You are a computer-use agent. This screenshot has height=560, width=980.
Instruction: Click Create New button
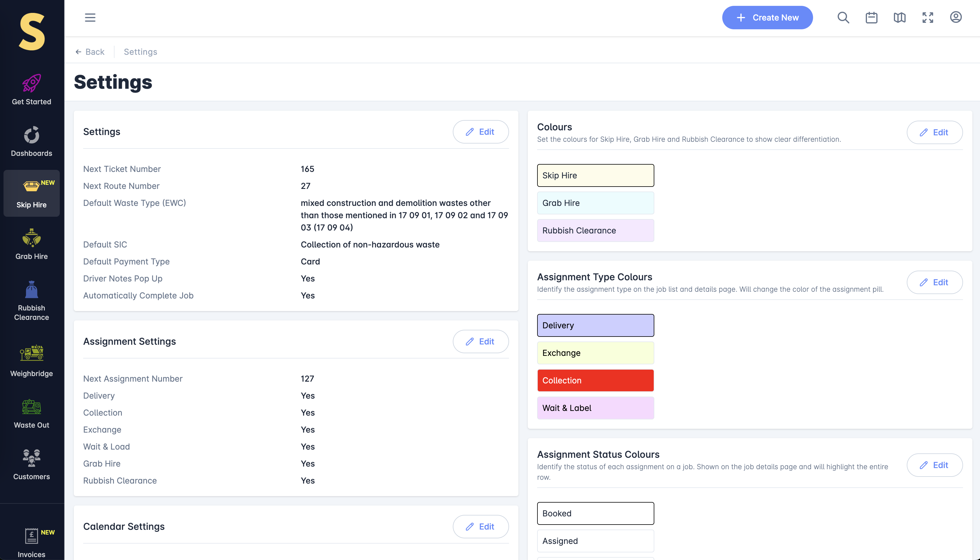(x=767, y=18)
